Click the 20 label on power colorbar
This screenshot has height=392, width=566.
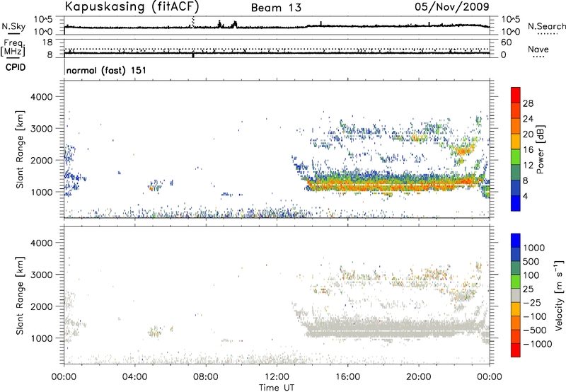click(528, 134)
